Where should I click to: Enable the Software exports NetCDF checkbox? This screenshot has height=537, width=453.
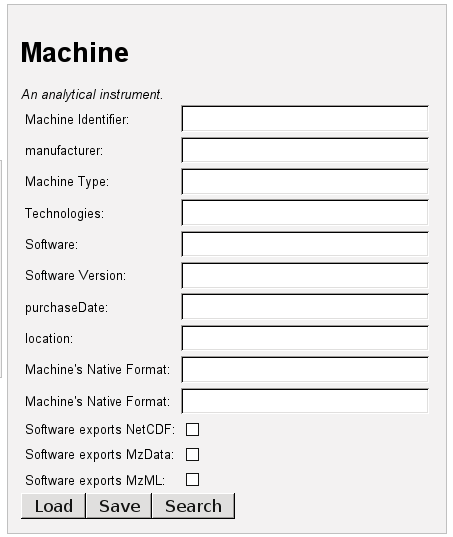(192, 429)
